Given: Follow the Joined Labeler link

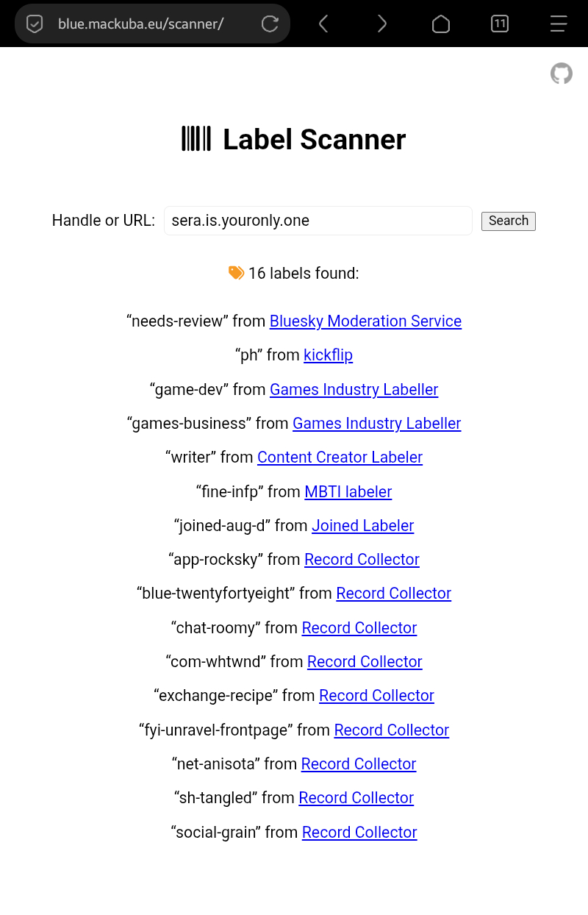Looking at the screenshot, I should 362,526.
